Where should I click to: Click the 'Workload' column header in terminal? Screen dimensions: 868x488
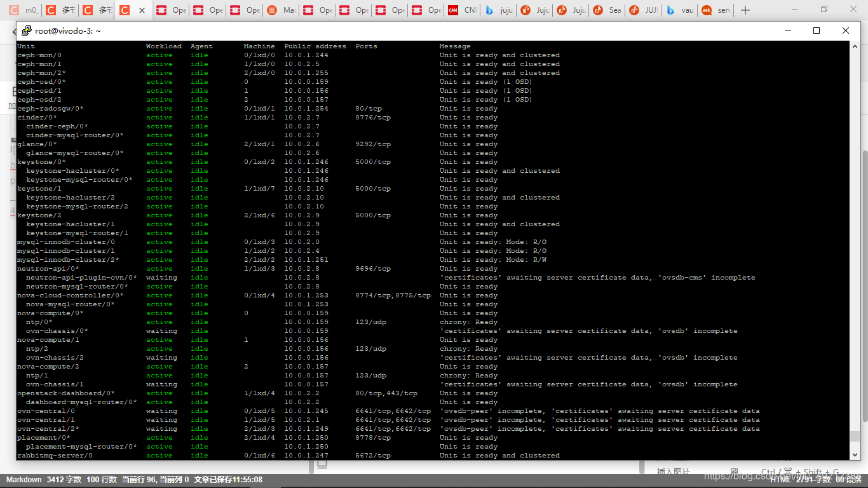163,46
